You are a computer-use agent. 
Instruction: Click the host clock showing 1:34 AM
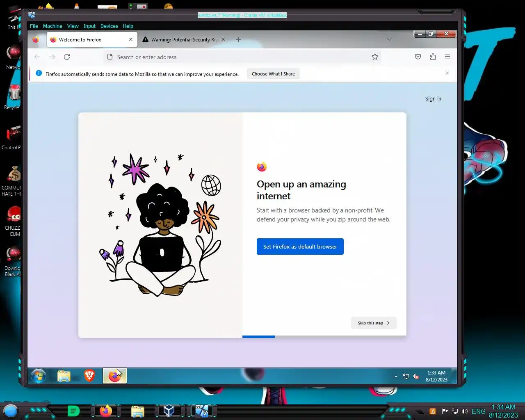tap(503, 411)
